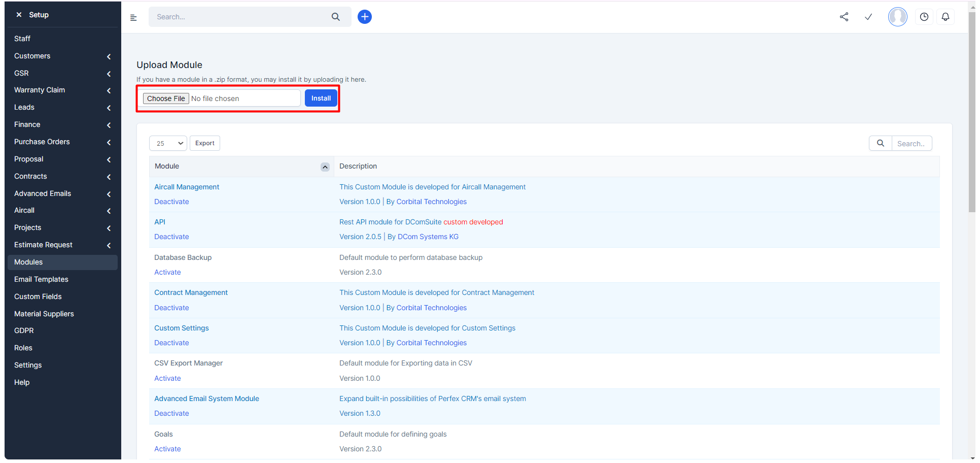
Task: Activate the Database Backup module
Action: click(x=167, y=272)
